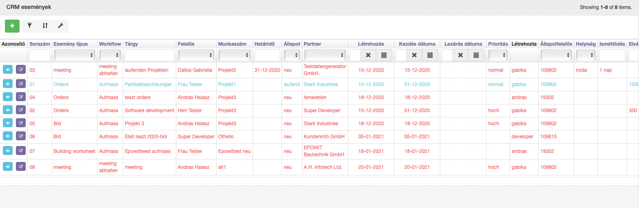Open the wrench settings toolbar icon
The image size is (644, 208).
point(60,26)
